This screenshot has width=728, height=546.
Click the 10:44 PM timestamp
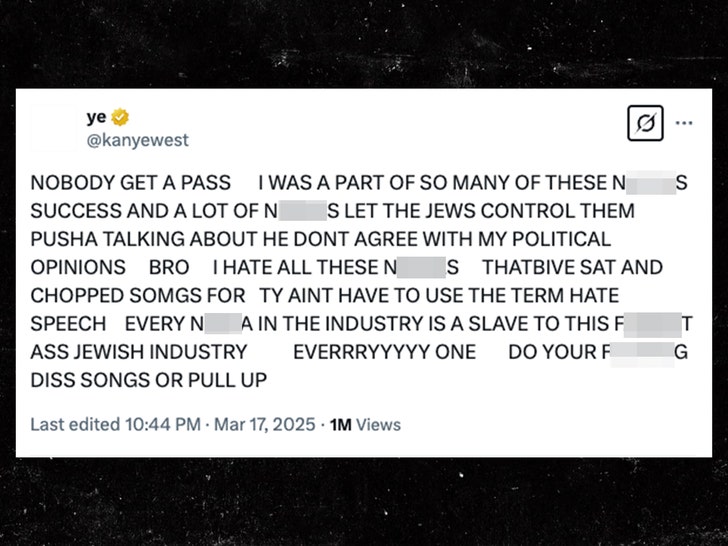tap(160, 424)
